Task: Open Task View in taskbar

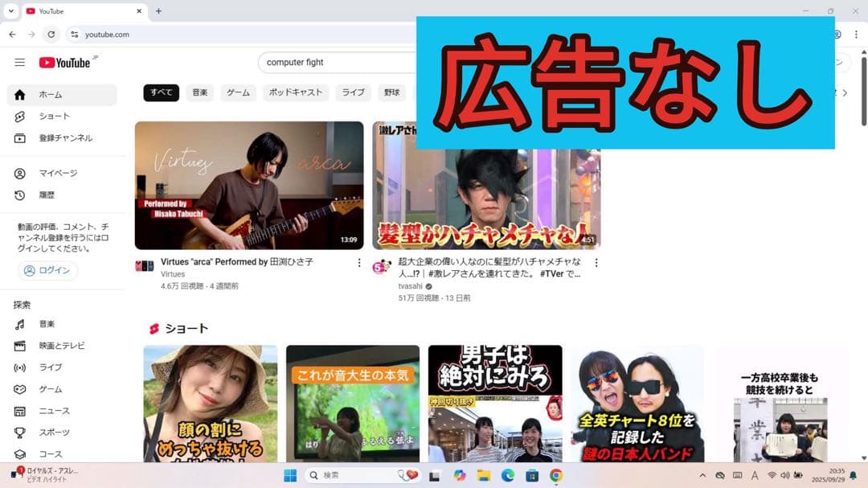Action: click(435, 475)
